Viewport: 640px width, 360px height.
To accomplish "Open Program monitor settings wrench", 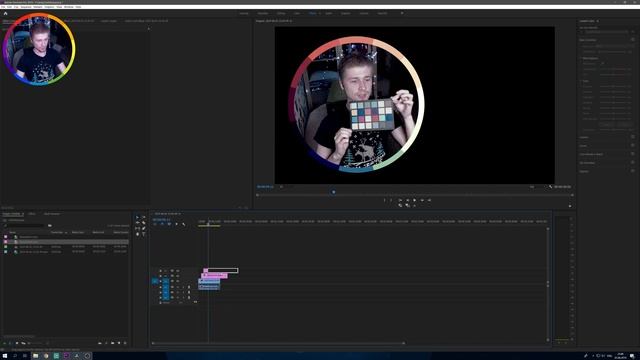I will click(550, 187).
